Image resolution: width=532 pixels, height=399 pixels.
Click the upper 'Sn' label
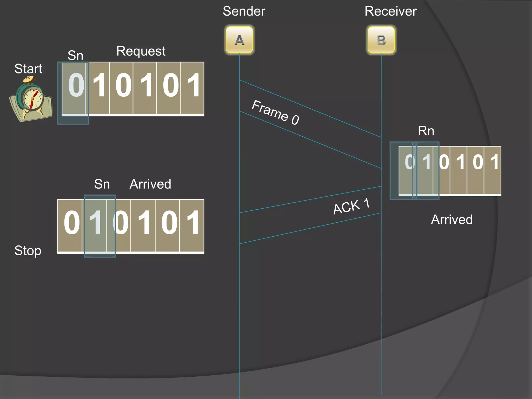75,55
